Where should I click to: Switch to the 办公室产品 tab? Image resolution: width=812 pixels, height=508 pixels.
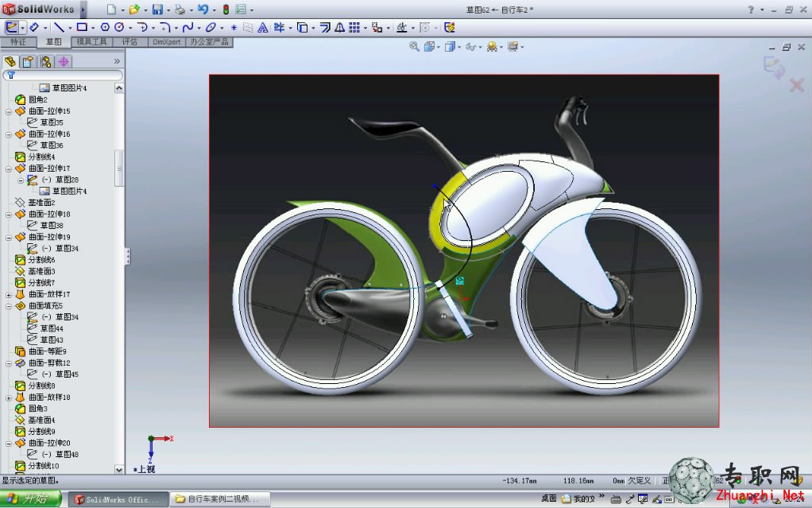[x=209, y=42]
